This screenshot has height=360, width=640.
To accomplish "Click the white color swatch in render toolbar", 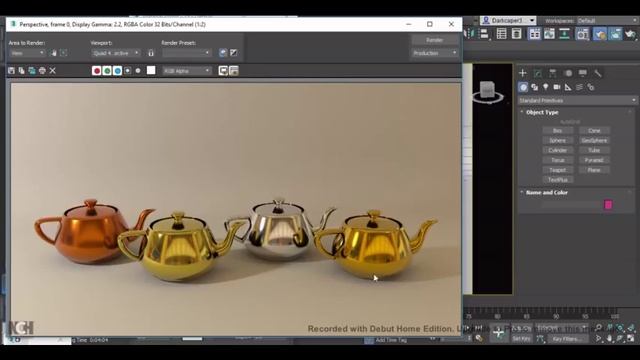I will coord(151,70).
